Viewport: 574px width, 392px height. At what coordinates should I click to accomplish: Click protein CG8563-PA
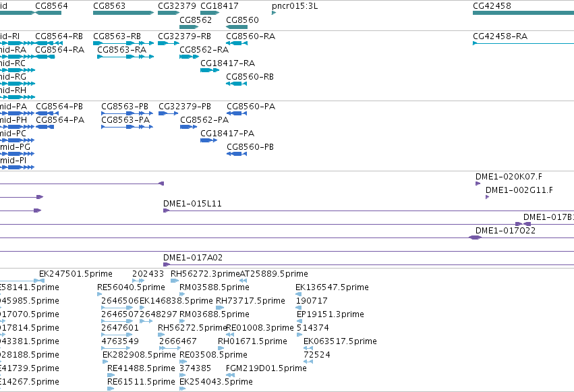(127, 127)
